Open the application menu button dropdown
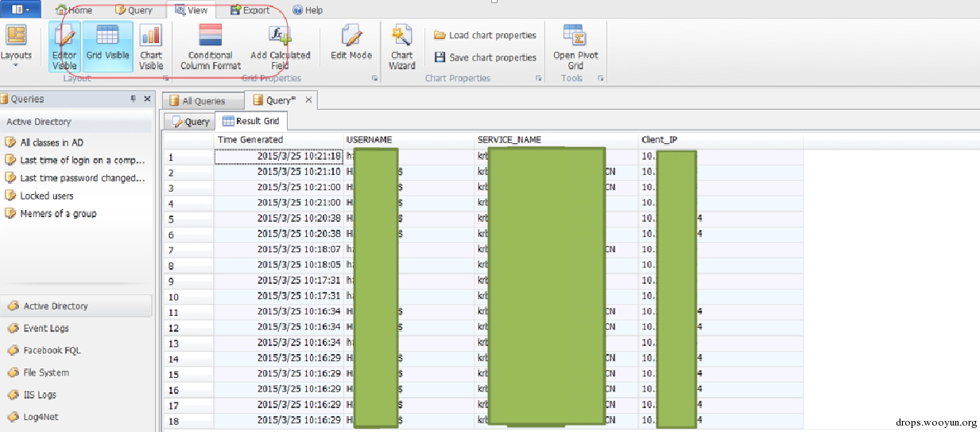Viewport: 980px width, 432px height. tap(21, 10)
